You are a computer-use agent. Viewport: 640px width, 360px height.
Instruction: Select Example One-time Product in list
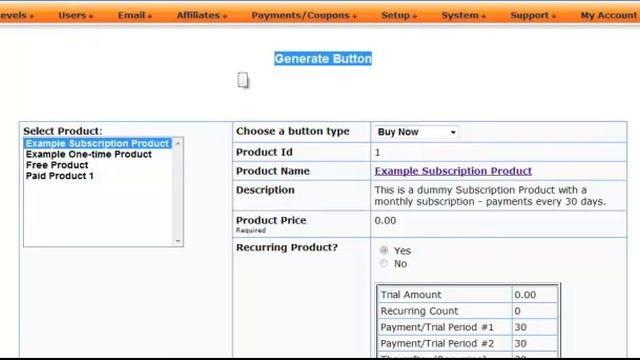click(89, 154)
